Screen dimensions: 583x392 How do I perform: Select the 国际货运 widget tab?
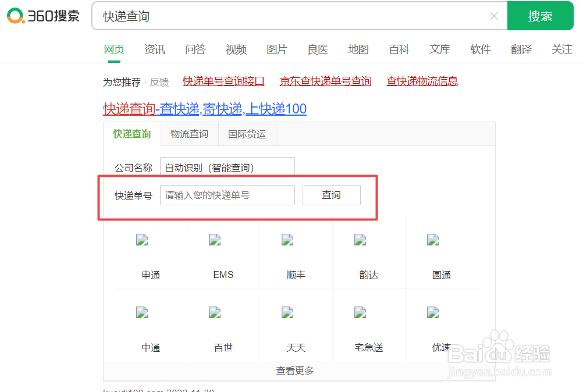pos(247,134)
